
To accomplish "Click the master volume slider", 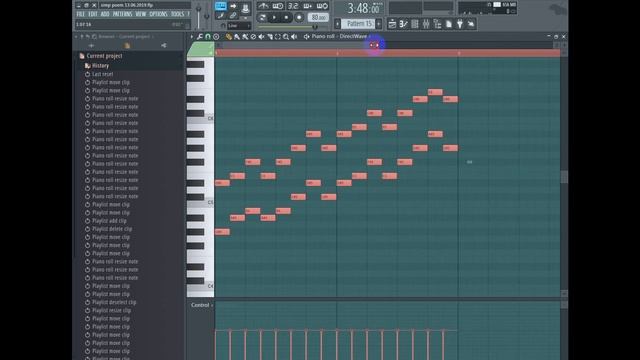I will click(198, 16).
